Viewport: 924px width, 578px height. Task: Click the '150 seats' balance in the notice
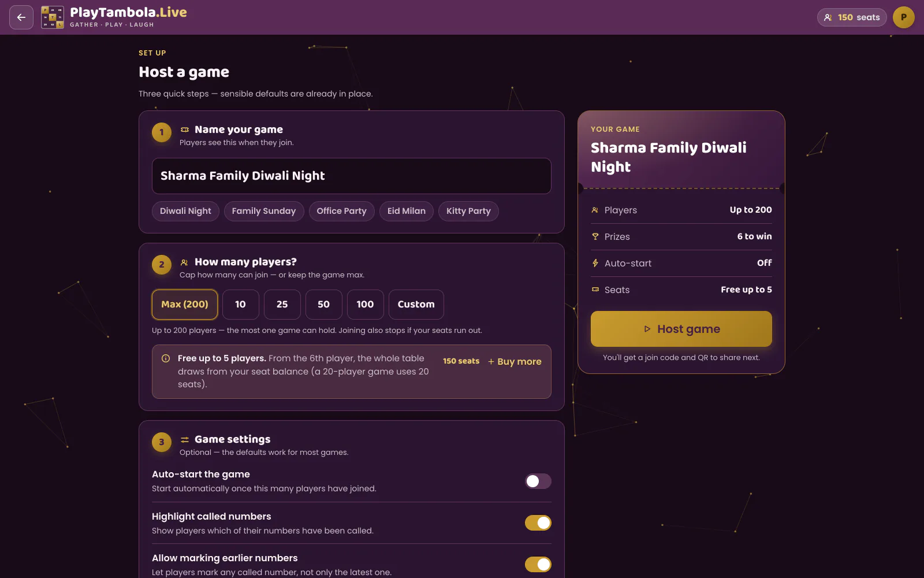(x=461, y=361)
